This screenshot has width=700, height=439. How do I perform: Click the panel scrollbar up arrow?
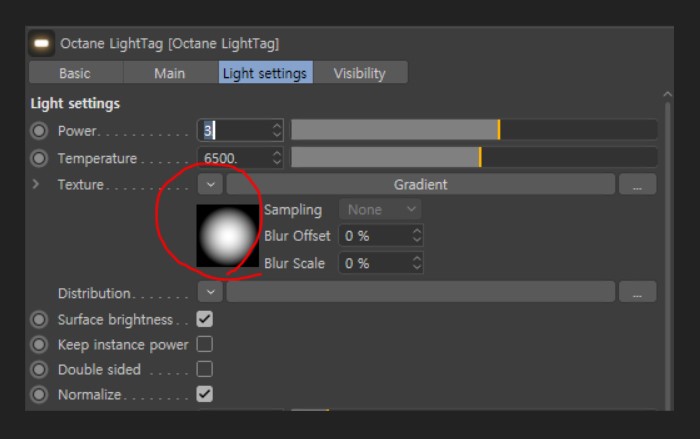[667, 95]
